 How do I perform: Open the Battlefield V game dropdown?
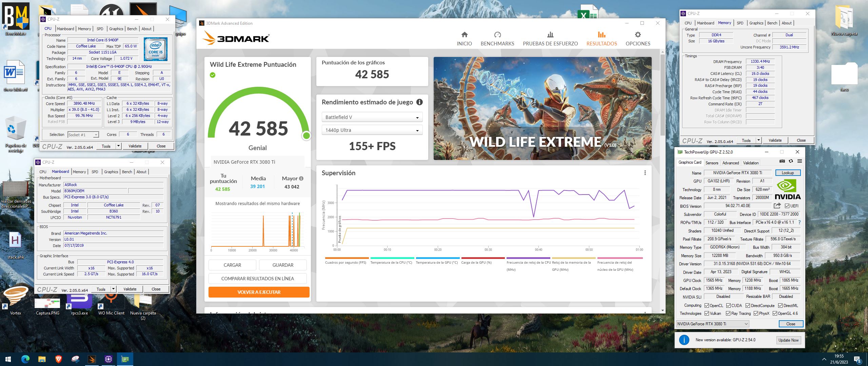372,117
